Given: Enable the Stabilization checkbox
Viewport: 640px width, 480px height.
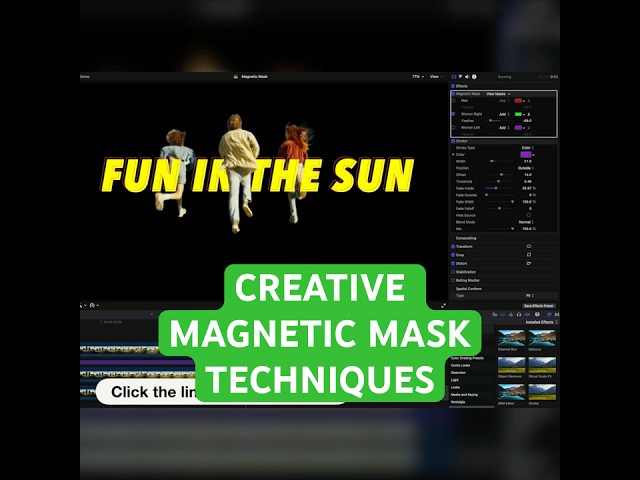Looking at the screenshot, I should [x=453, y=272].
